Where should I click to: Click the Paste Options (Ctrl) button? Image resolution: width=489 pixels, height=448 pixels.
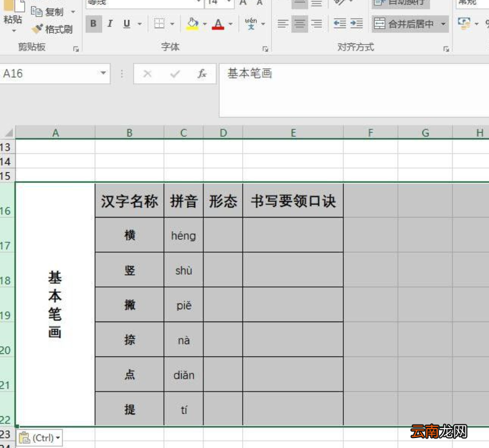pyautogui.click(x=39, y=437)
